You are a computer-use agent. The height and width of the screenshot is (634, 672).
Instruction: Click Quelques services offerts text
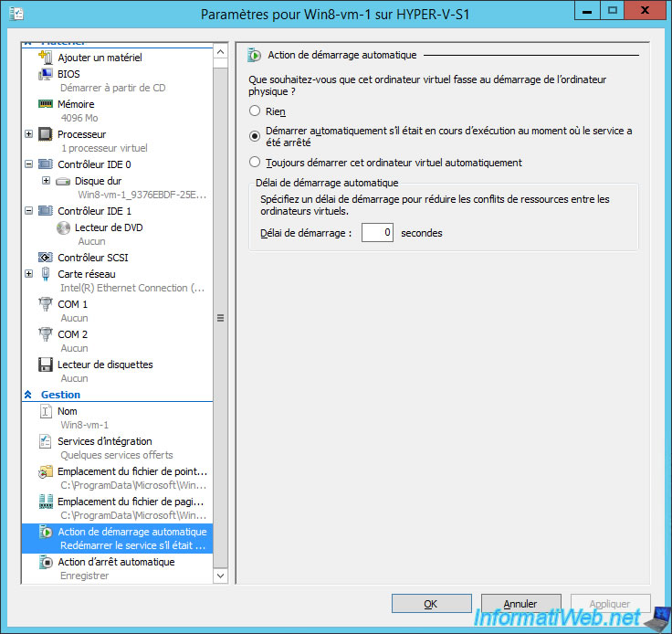[x=117, y=455]
